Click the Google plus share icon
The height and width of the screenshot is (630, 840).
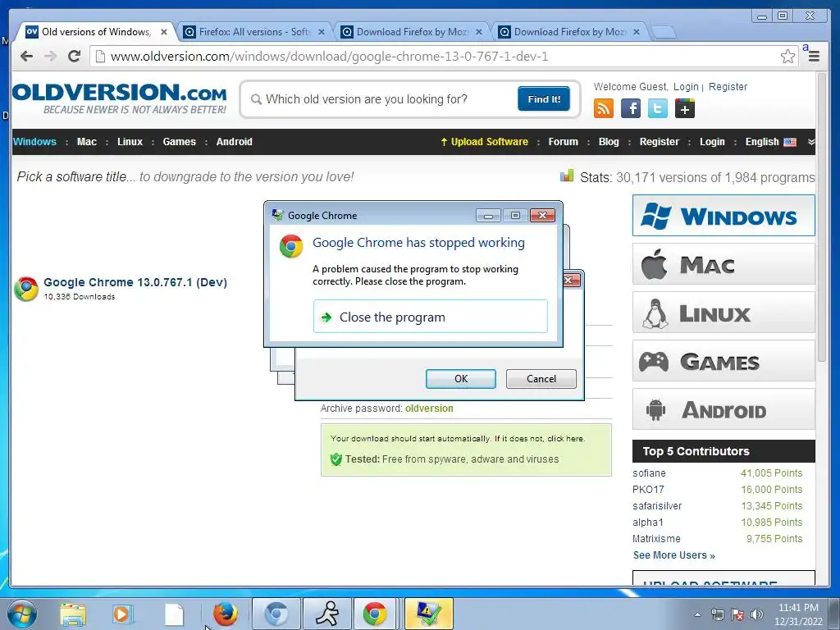(x=685, y=109)
